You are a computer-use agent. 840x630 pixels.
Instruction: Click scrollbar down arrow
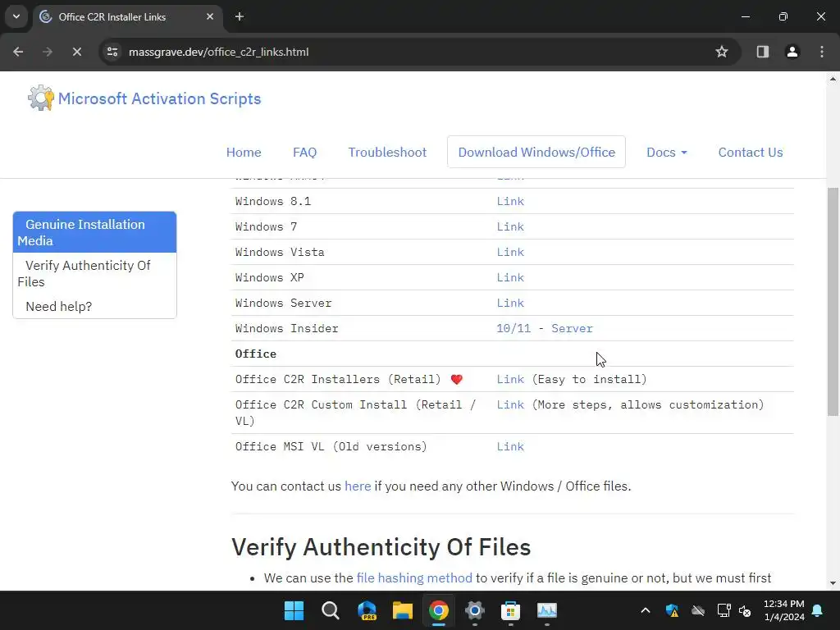pos(833,583)
